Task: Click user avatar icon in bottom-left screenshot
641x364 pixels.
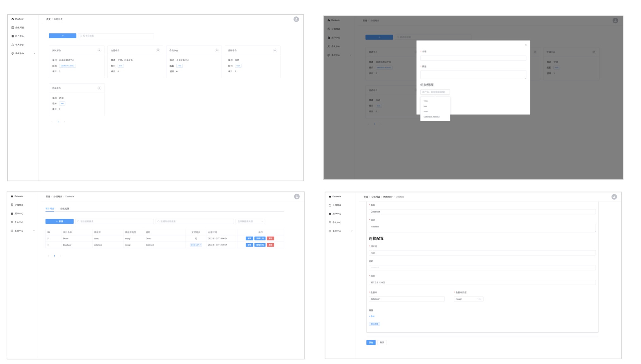Action: [x=296, y=197]
